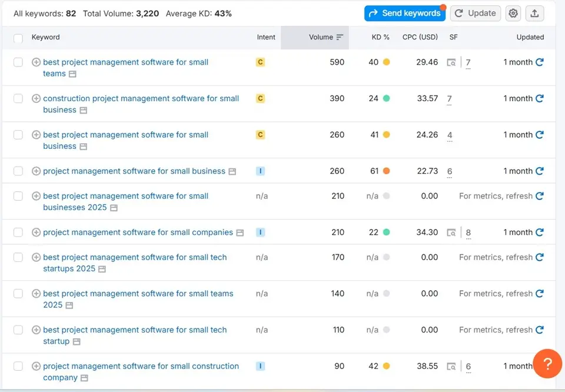Viewport: 565px width, 392px height.
Task: Check best project management software for small business row
Action: tap(18, 135)
